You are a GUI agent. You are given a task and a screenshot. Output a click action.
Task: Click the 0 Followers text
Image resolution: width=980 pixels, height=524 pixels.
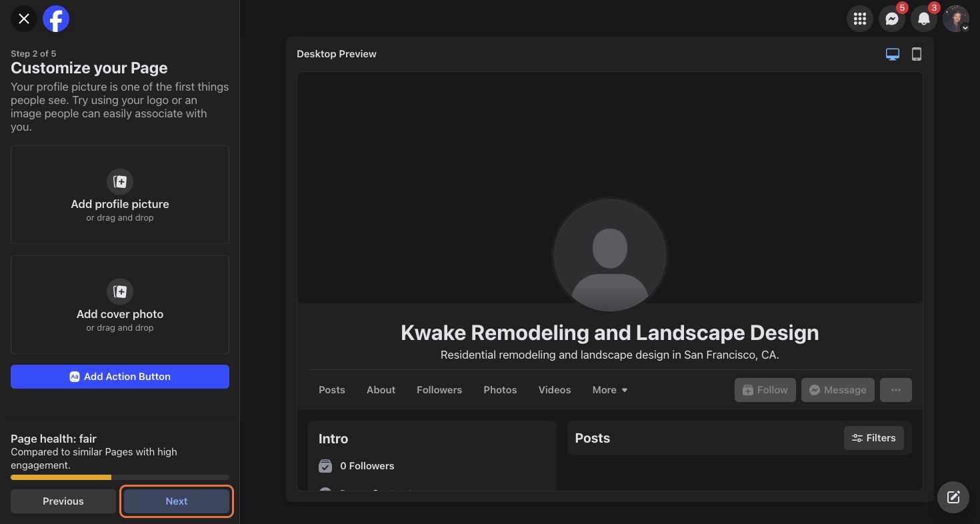point(367,466)
